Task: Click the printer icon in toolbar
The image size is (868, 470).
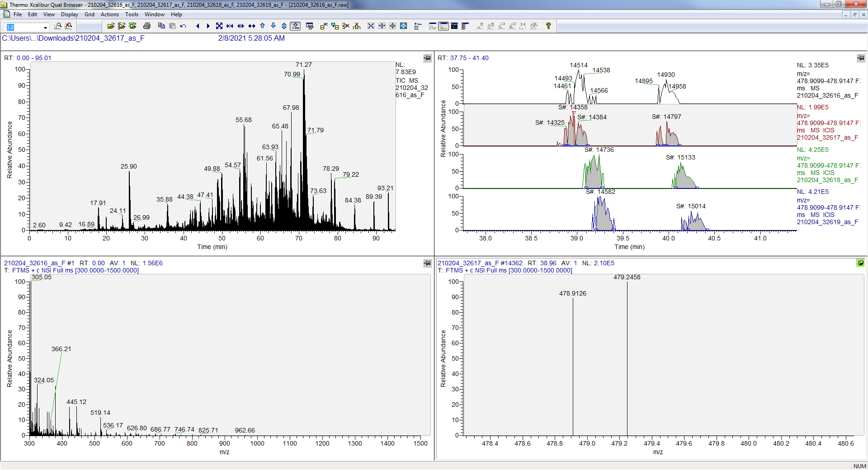Action: pyautogui.click(x=146, y=26)
